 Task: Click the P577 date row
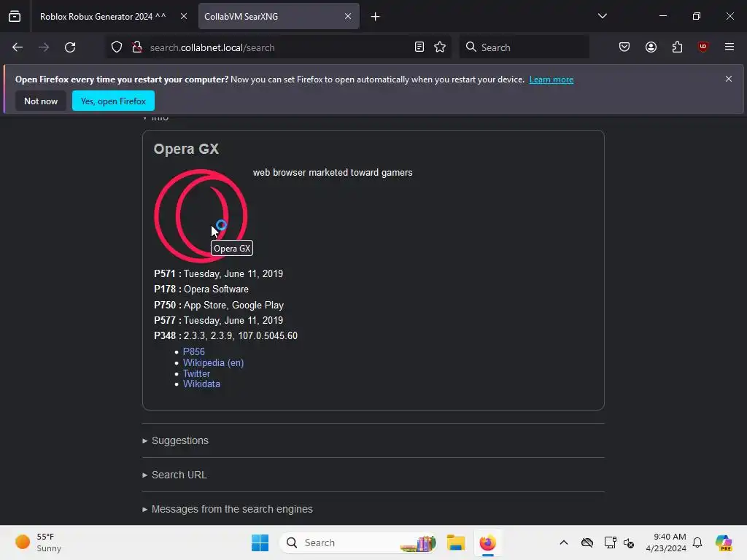point(218,321)
